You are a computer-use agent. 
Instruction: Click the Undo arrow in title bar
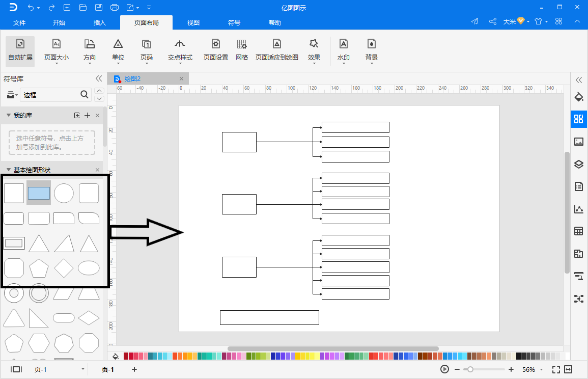(x=31, y=8)
